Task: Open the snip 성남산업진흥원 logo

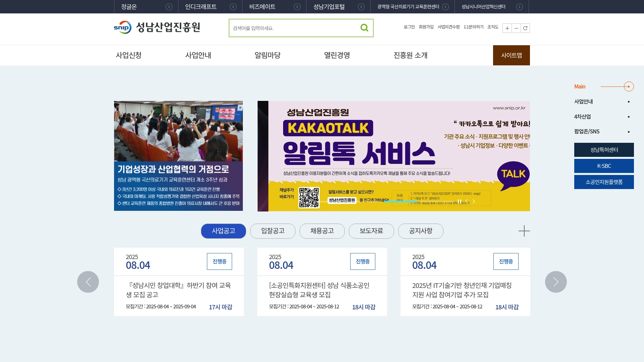Action: 157,27
